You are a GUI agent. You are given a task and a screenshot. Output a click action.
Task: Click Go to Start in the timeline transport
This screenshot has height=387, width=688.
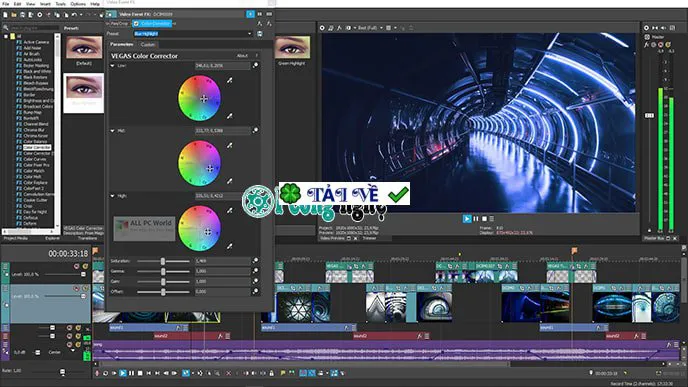point(149,373)
